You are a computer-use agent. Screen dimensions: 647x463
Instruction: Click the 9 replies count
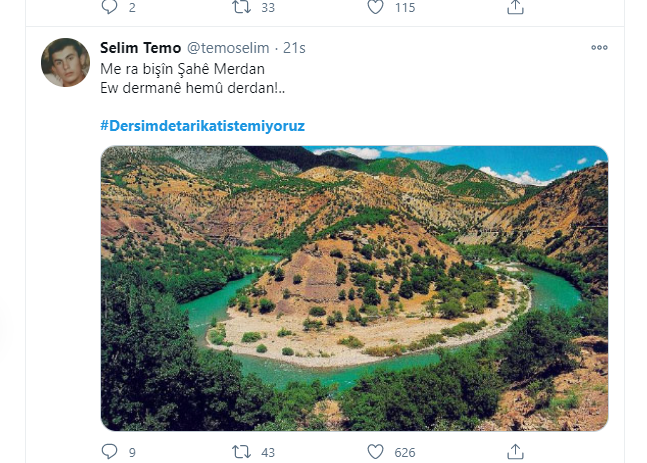(x=132, y=452)
